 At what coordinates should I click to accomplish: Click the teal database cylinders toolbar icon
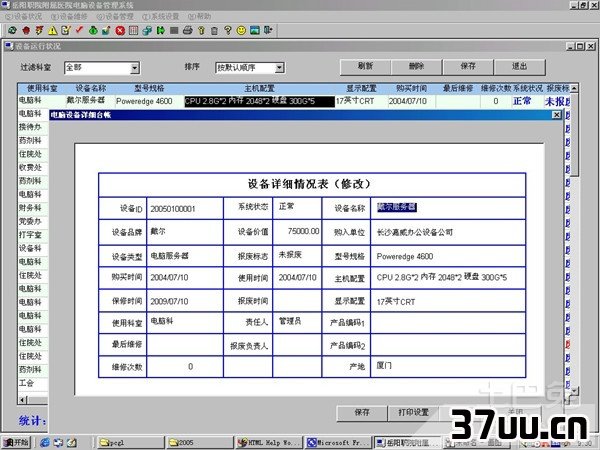(147, 30)
